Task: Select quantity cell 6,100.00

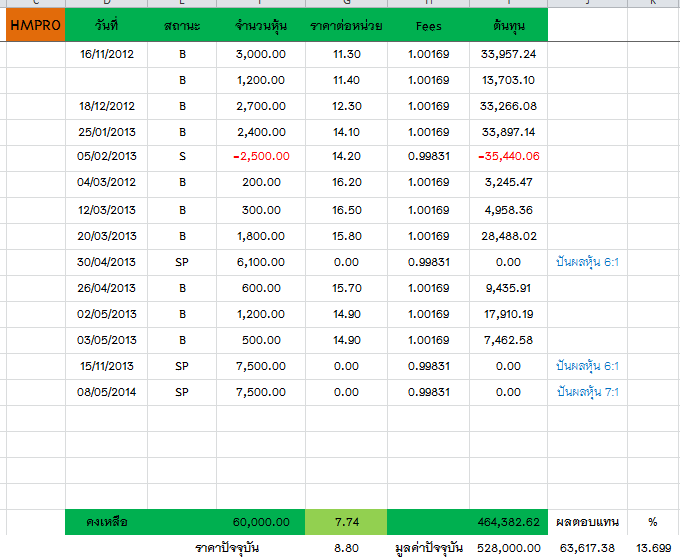Action: [261, 262]
